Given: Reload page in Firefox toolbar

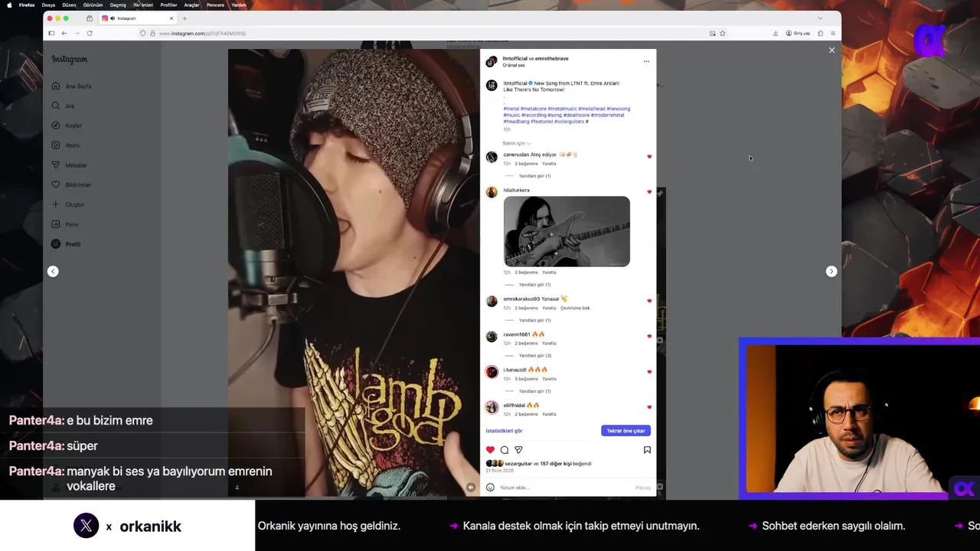Looking at the screenshot, I should [90, 34].
